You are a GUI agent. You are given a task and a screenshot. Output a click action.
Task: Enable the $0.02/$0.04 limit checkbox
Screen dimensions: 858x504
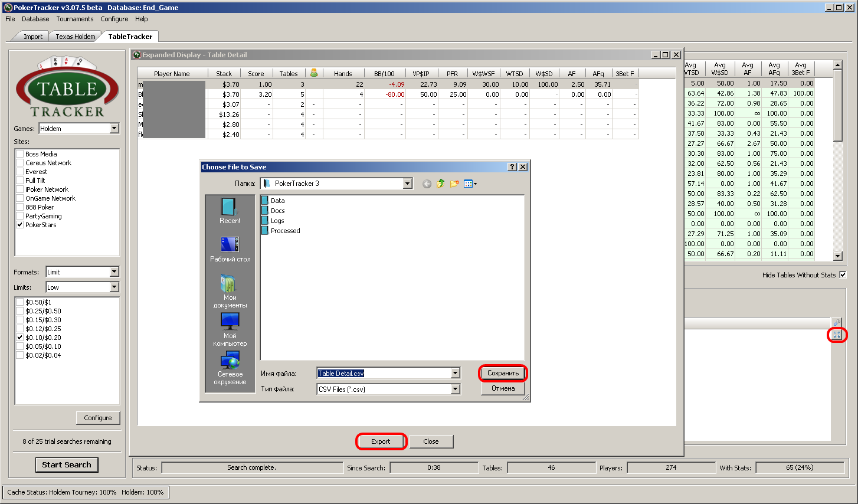click(x=19, y=355)
